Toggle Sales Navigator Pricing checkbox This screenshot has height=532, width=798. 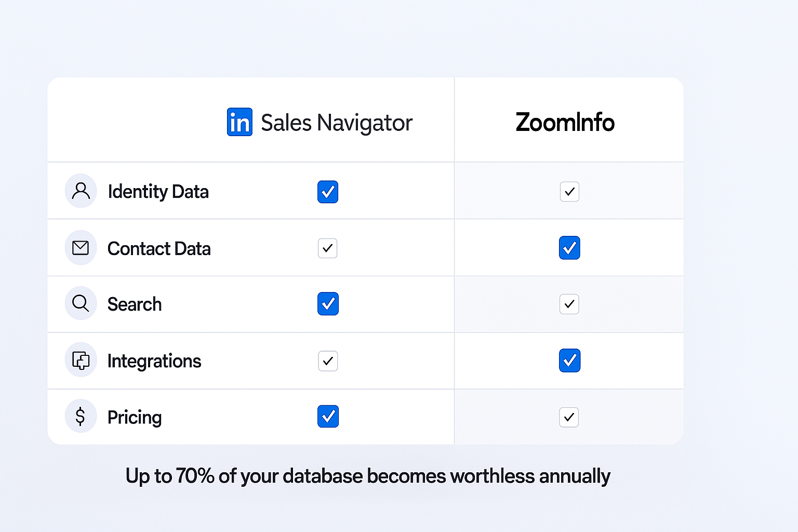[x=328, y=416]
